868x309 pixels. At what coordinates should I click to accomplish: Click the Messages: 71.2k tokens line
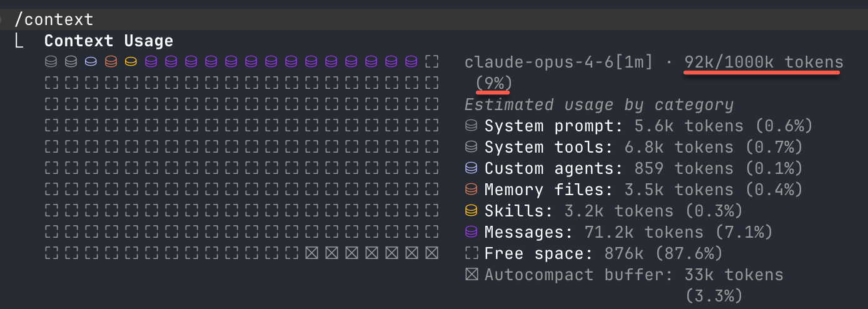click(628, 232)
